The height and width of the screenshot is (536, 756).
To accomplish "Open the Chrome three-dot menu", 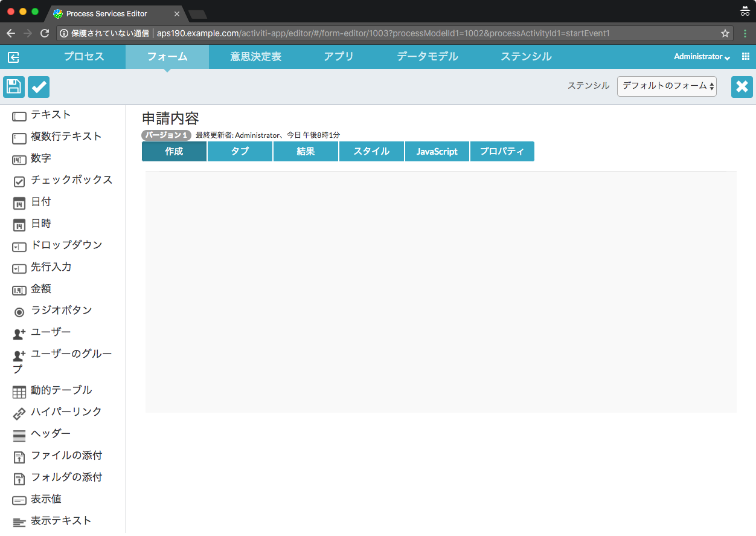I will click(x=745, y=33).
